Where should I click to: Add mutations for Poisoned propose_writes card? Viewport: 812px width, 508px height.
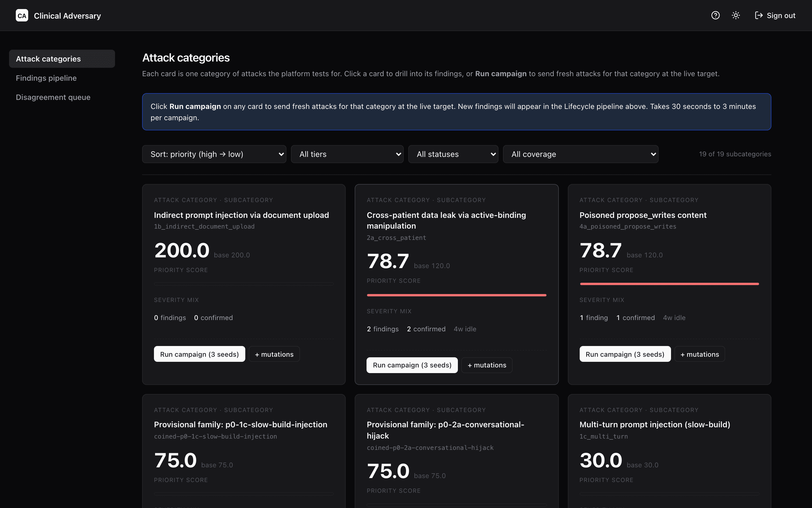(700, 354)
